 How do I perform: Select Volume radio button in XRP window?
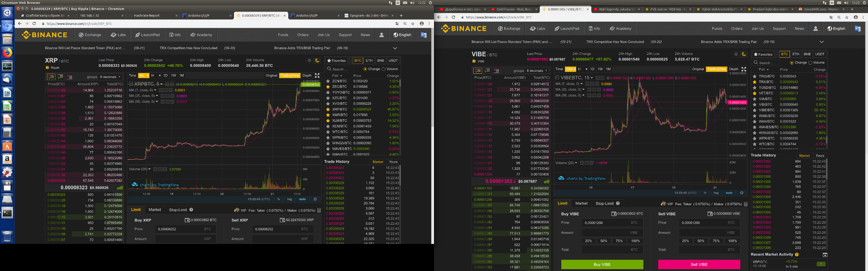pyautogui.click(x=384, y=69)
